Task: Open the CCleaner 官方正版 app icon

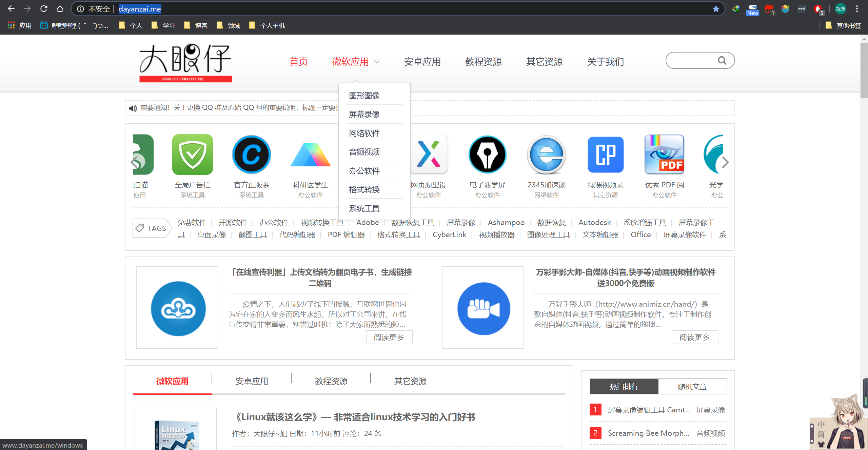Action: (251, 155)
